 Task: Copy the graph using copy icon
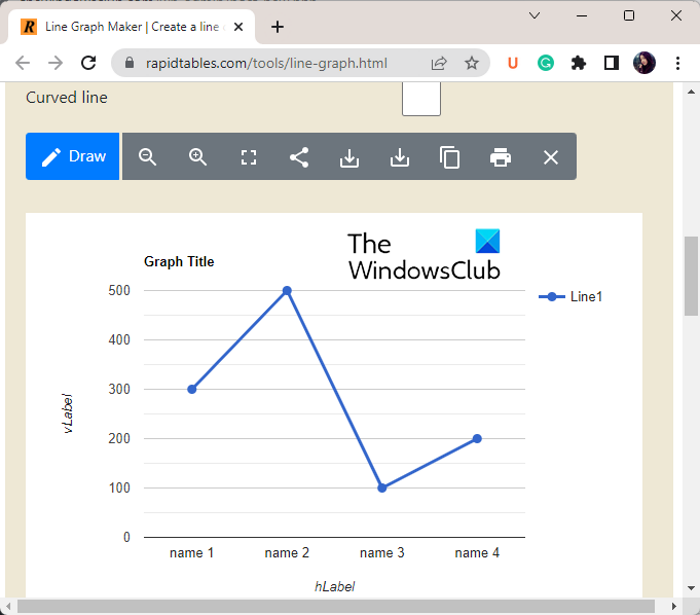click(450, 158)
